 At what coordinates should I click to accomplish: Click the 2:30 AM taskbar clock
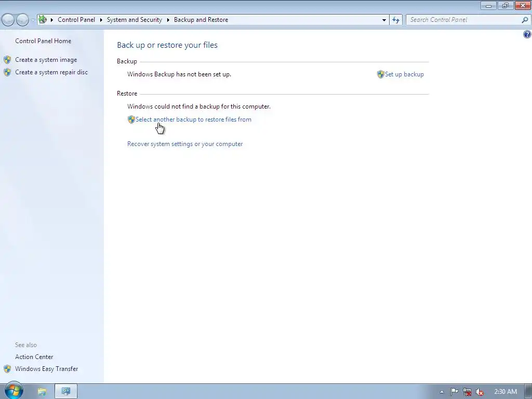506,392
